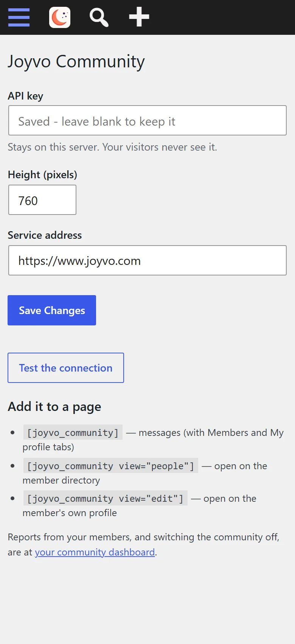
Task: Click the moon site logo icon
Action: (60, 17)
